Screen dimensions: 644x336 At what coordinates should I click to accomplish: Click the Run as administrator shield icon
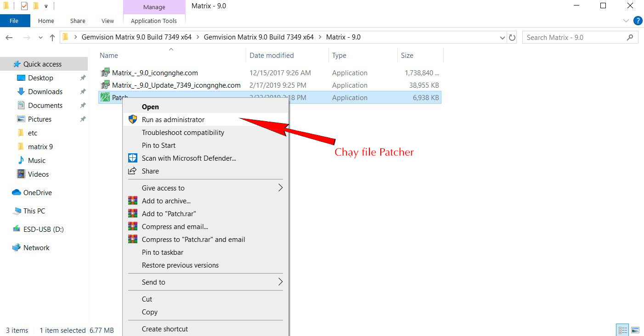coord(133,119)
